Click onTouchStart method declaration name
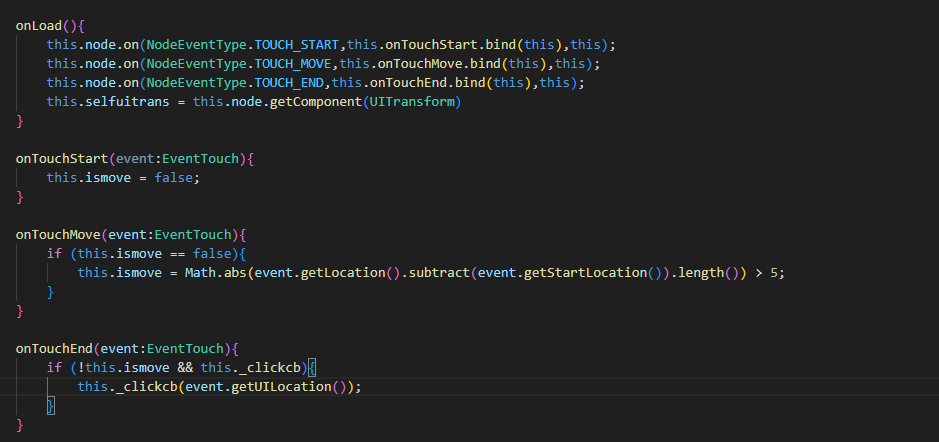The height and width of the screenshot is (442, 939). [62, 159]
